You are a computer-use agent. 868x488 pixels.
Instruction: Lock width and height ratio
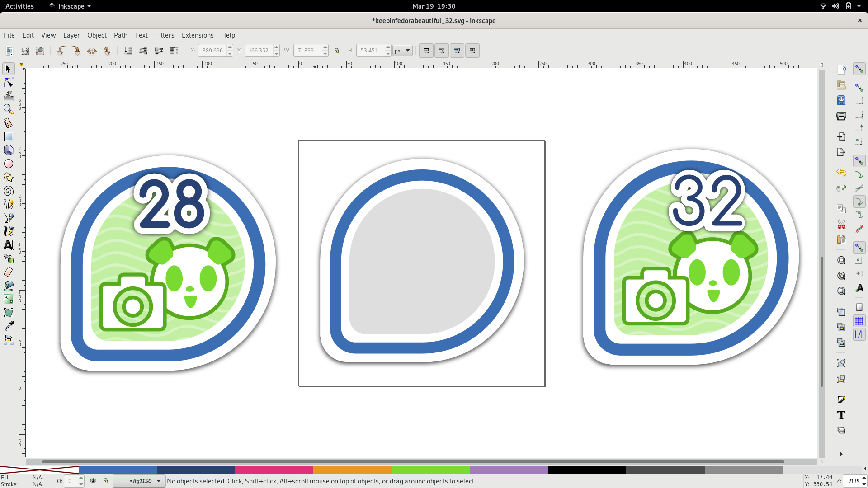[337, 51]
